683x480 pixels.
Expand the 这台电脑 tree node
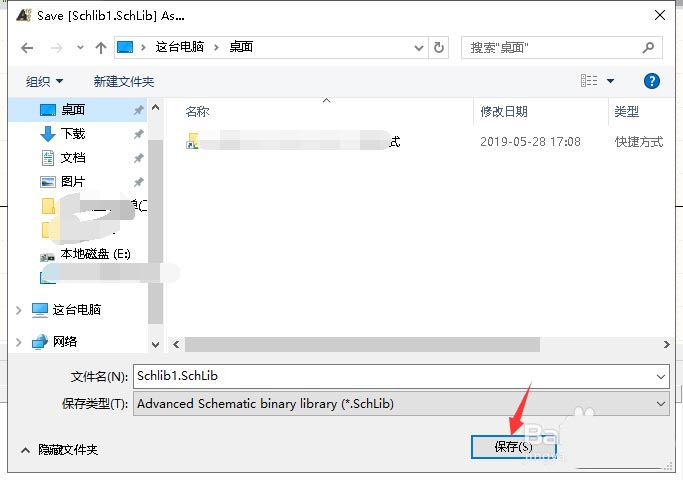[x=19, y=310]
